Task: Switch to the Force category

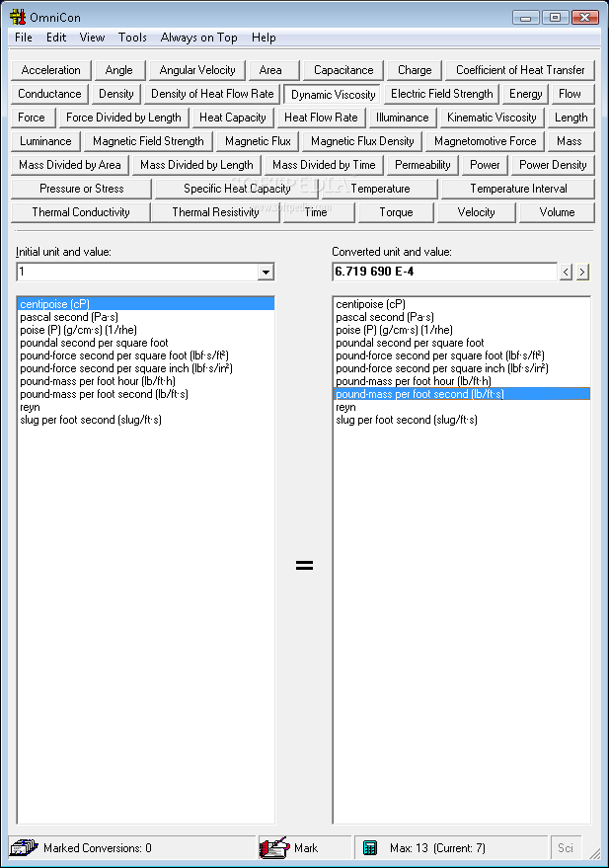Action: (x=32, y=118)
